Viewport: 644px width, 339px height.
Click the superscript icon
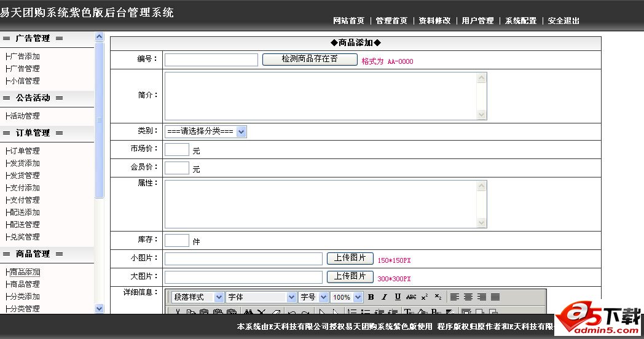pos(424,297)
